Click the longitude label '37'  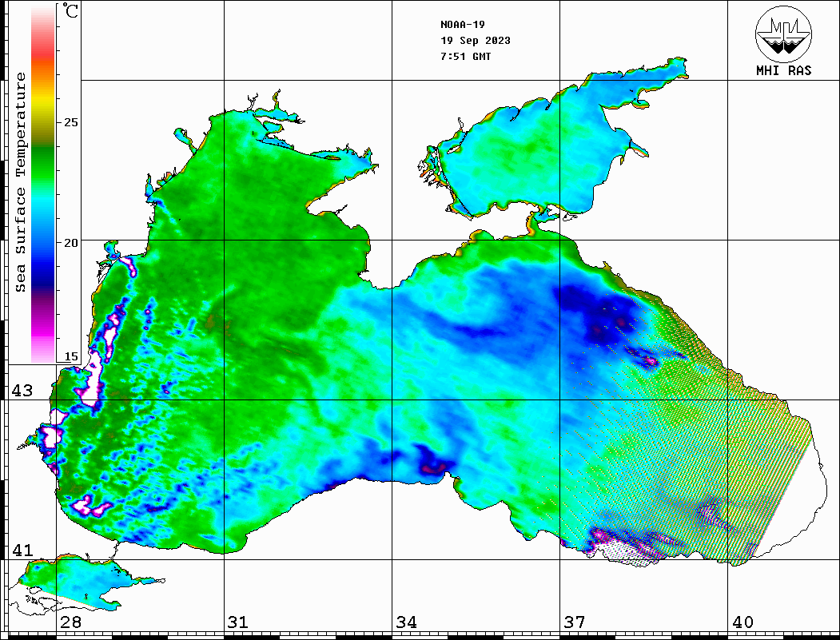[575, 622]
